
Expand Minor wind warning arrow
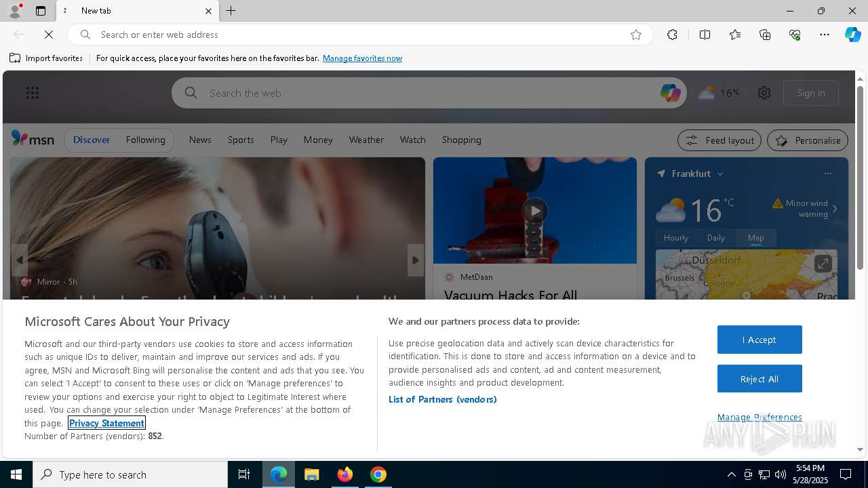coord(835,209)
